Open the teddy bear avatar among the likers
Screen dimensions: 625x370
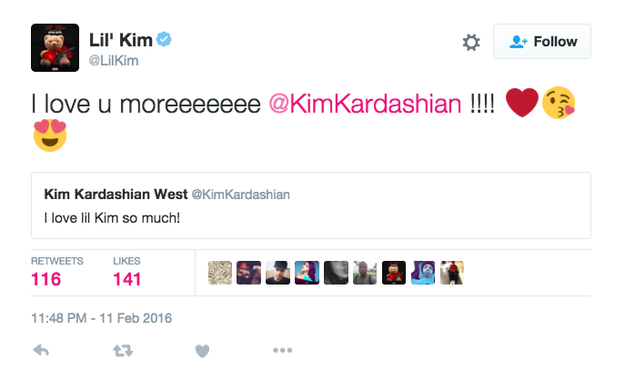click(394, 273)
